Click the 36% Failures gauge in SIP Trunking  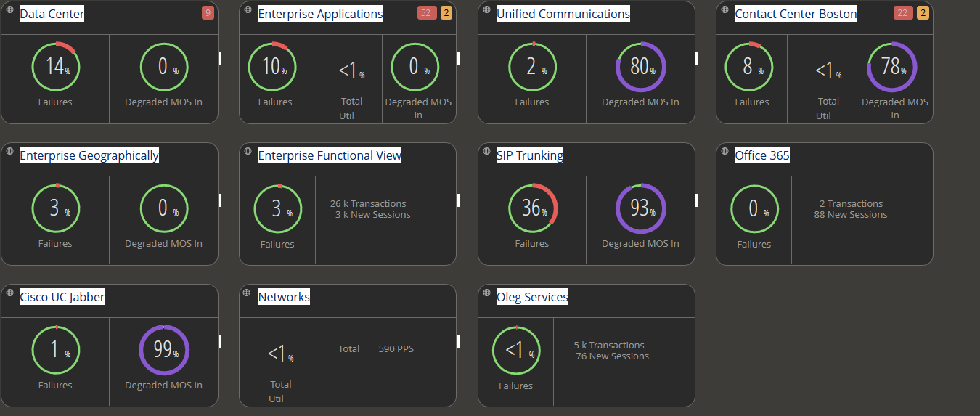coord(533,208)
